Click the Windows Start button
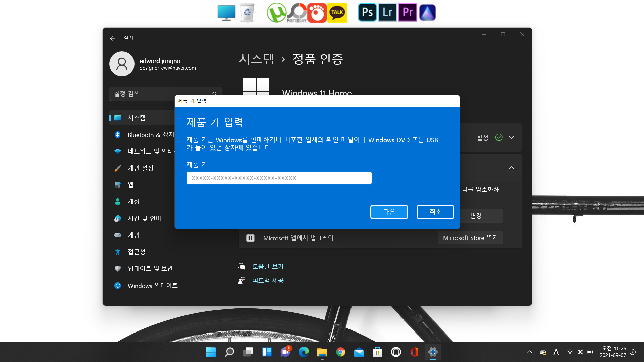This screenshot has height=362, width=644. tap(211, 352)
